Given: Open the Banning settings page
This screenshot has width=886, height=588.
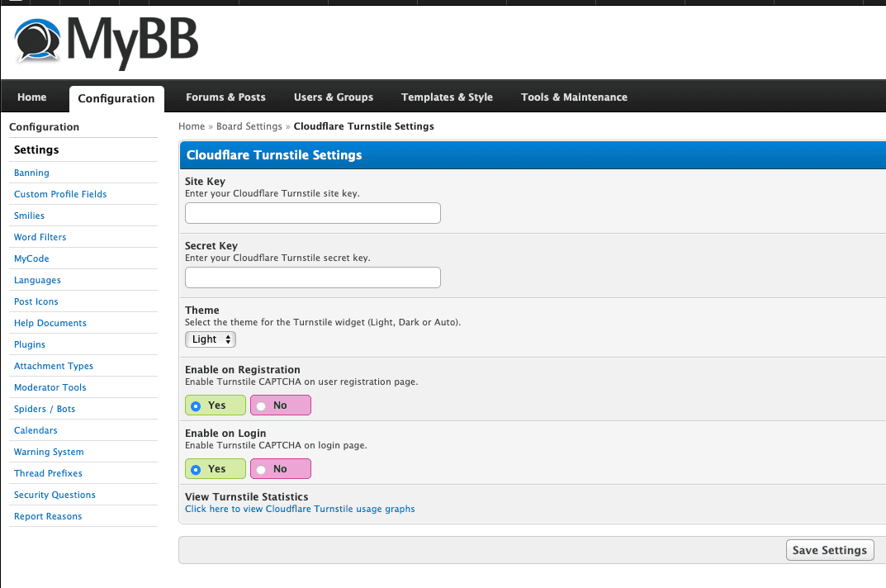Looking at the screenshot, I should [x=31, y=173].
